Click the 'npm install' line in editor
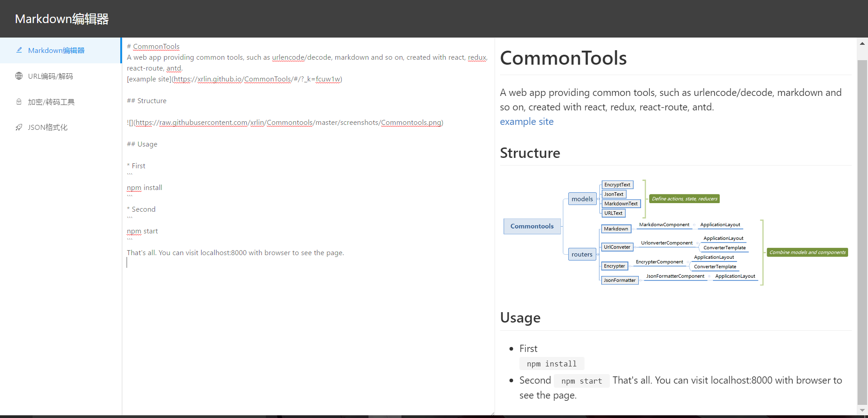 144,188
